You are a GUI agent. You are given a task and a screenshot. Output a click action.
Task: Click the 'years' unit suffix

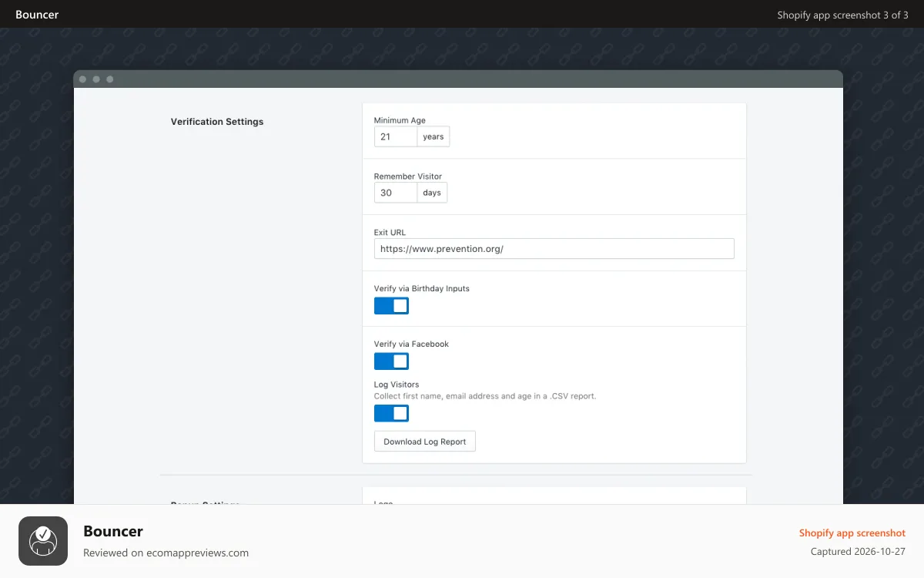[x=434, y=136]
